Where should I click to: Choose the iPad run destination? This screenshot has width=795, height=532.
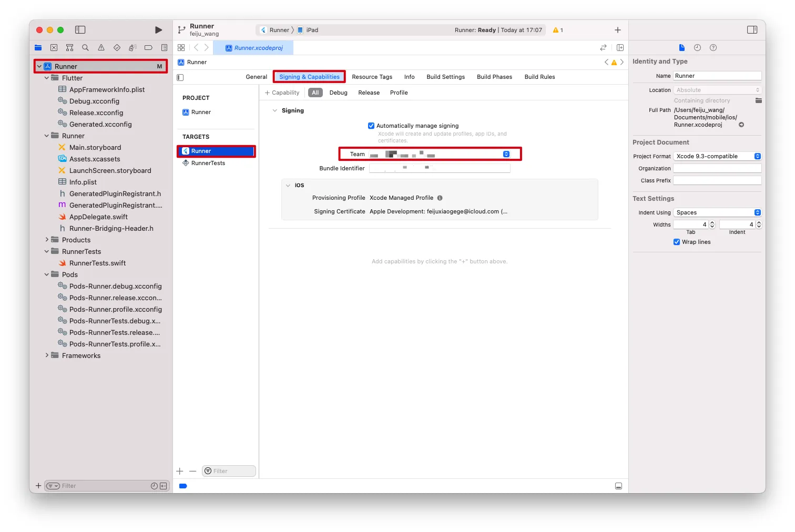[x=308, y=30]
